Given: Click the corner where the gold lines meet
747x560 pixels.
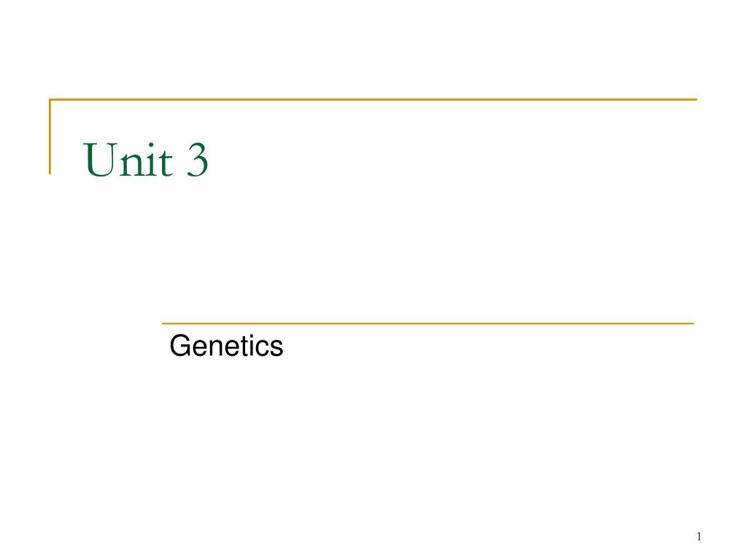Looking at the screenshot, I should click(x=50, y=99).
